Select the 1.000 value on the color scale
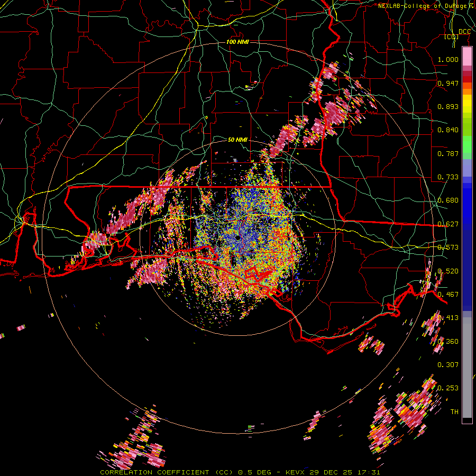The width and height of the screenshot is (476, 476). tap(448, 59)
